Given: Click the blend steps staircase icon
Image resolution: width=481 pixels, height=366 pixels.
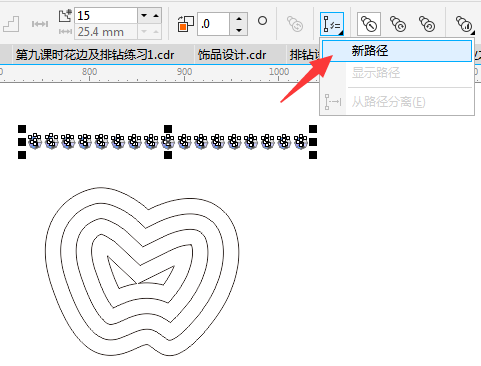Looking at the screenshot, I should tap(11, 24).
